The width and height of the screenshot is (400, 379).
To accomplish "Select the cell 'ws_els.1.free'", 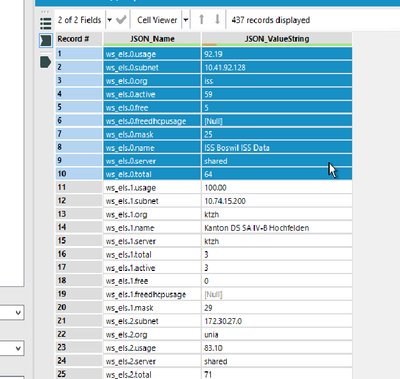I will tap(152, 281).
